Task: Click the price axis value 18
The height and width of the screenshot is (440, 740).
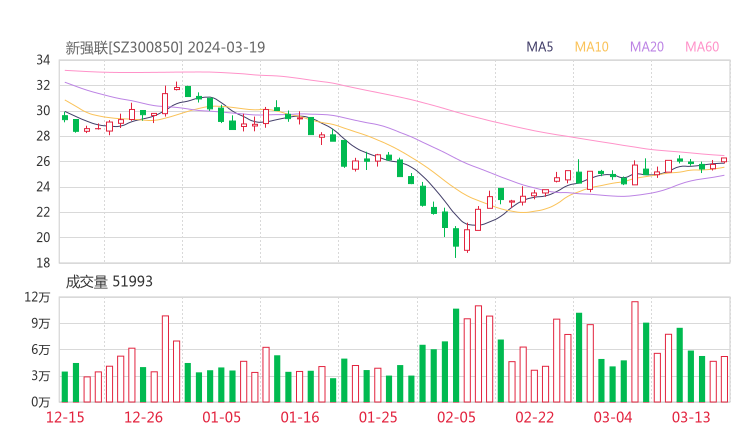Action: pyautogui.click(x=43, y=263)
